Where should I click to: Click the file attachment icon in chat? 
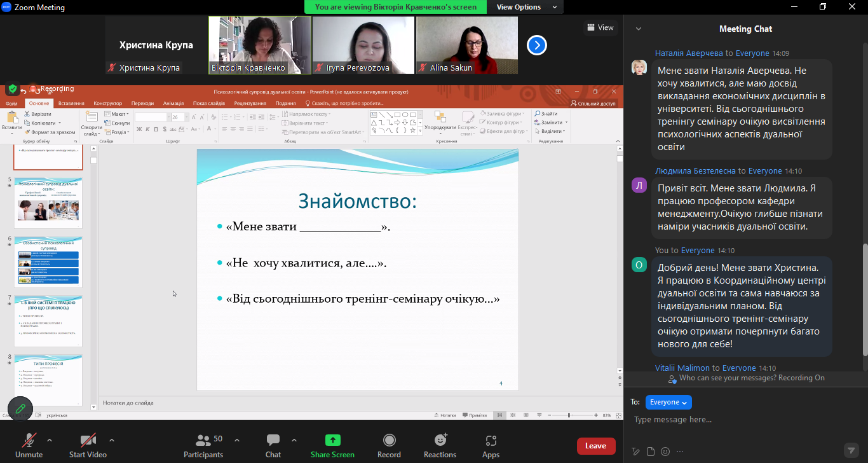(650, 452)
